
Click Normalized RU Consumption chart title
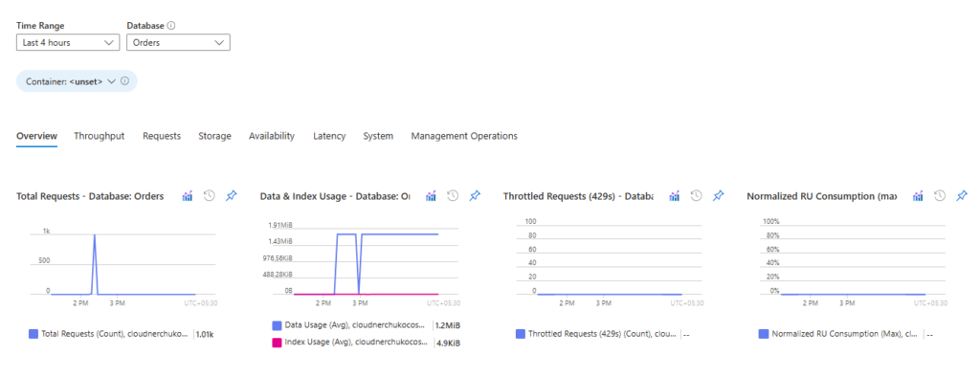click(x=822, y=196)
